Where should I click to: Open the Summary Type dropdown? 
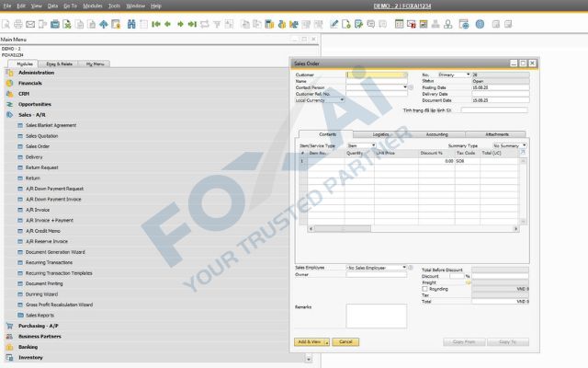[525, 145]
